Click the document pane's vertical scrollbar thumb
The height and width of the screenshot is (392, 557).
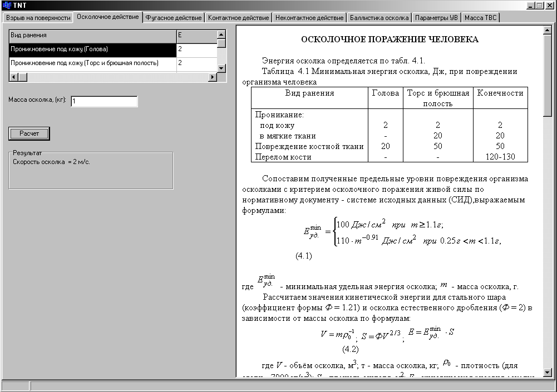pyautogui.click(x=547, y=75)
